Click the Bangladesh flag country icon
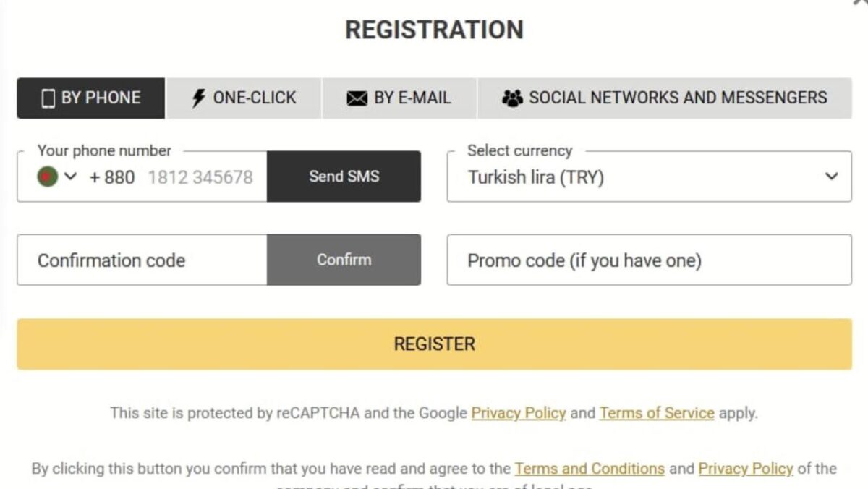This screenshot has height=489, width=868. [x=47, y=177]
